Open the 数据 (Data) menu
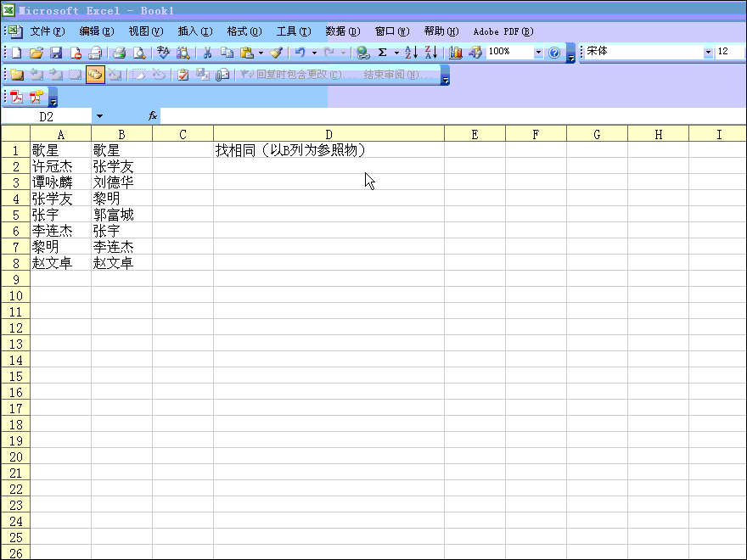Image resolution: width=747 pixels, height=560 pixels. tap(342, 31)
